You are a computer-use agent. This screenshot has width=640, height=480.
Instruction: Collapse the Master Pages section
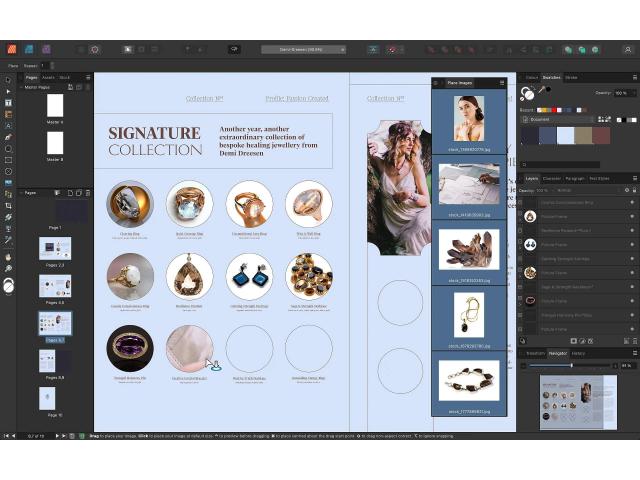[x=21, y=87]
